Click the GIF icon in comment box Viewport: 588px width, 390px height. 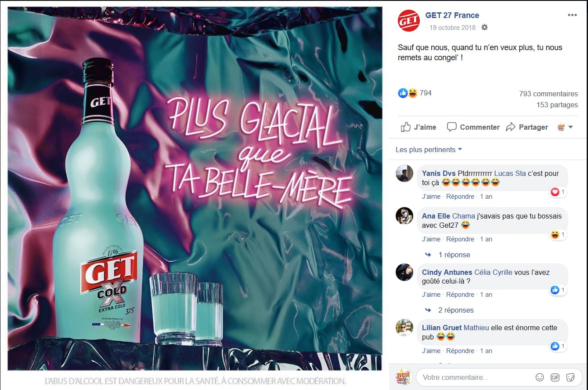click(555, 377)
